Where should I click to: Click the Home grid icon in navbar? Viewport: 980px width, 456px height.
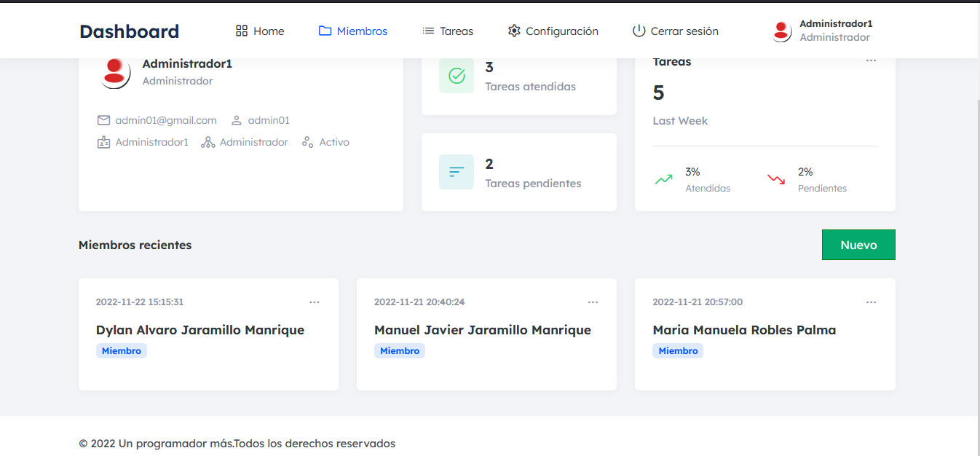pyautogui.click(x=242, y=31)
